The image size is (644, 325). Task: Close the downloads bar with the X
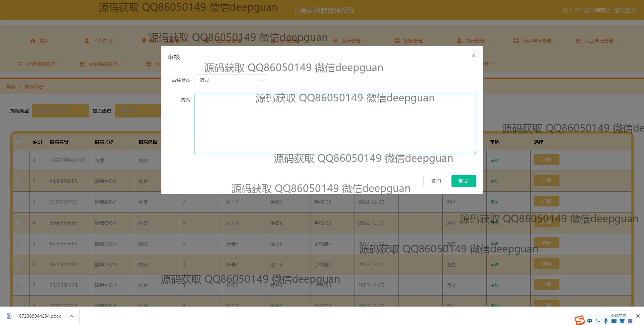[x=638, y=316]
